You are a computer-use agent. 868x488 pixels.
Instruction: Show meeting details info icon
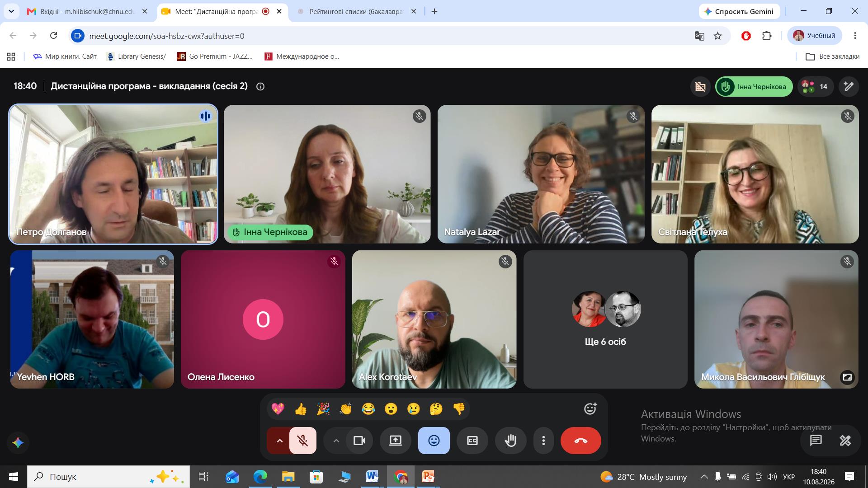pos(260,86)
